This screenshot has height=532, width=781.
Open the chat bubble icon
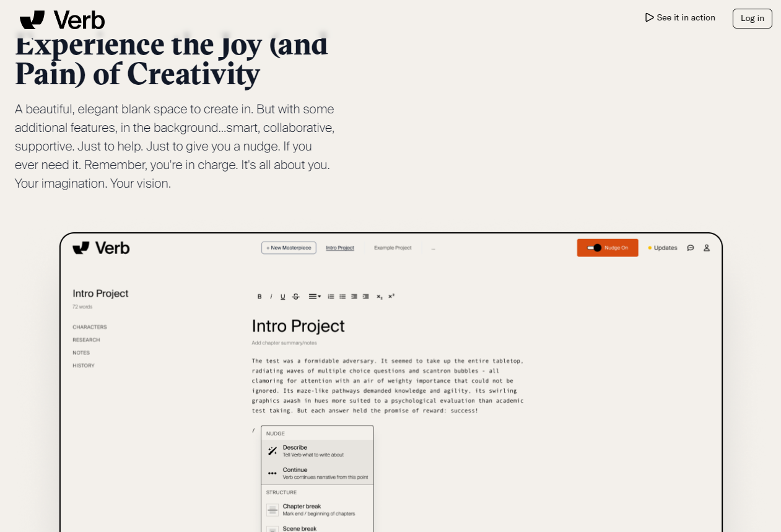pyautogui.click(x=691, y=248)
